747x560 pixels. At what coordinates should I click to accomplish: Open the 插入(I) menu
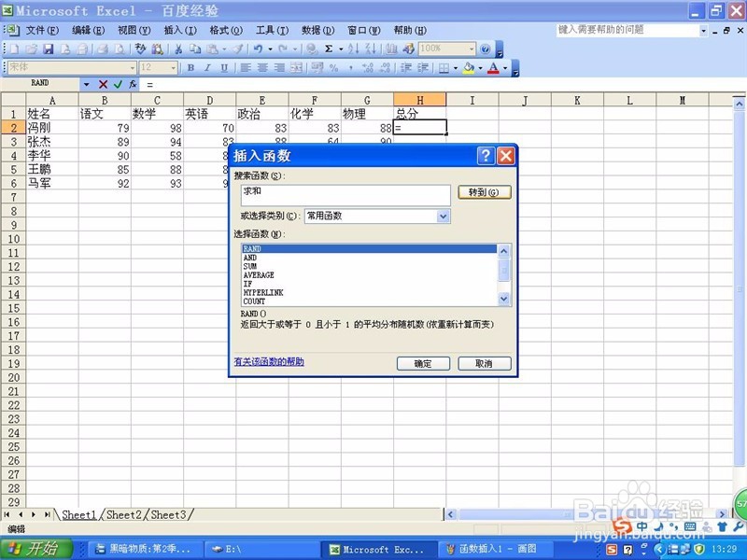[x=180, y=31]
